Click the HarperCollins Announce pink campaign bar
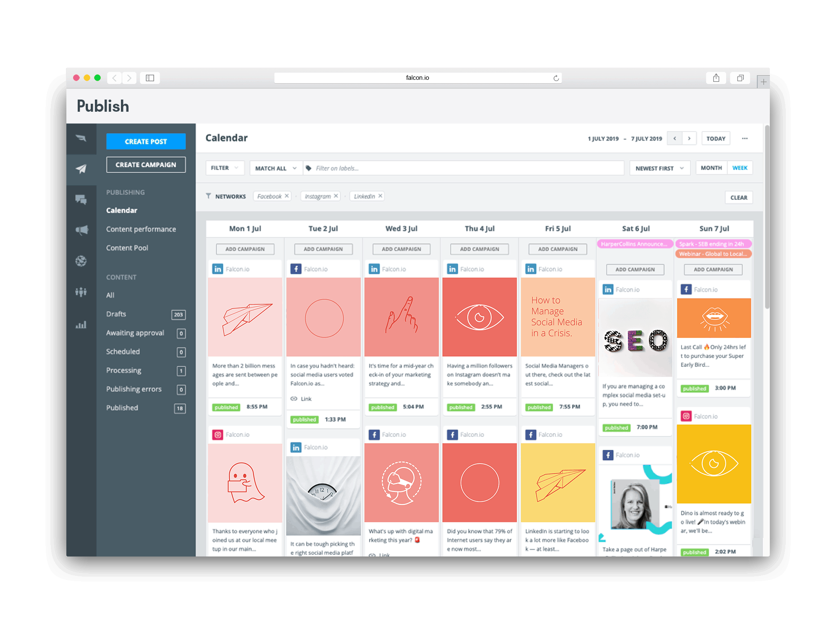The width and height of the screenshot is (840, 630). 634,244
